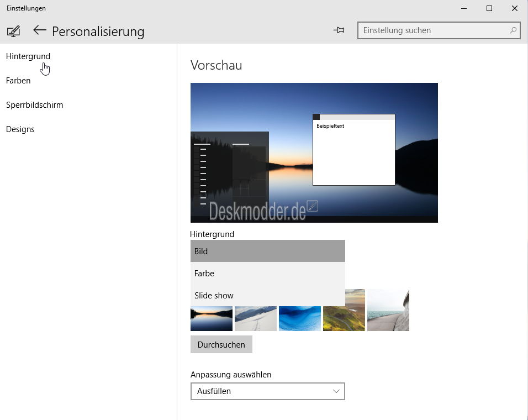
Task: Select 'Bild' in background dropdown
Action: (268, 251)
